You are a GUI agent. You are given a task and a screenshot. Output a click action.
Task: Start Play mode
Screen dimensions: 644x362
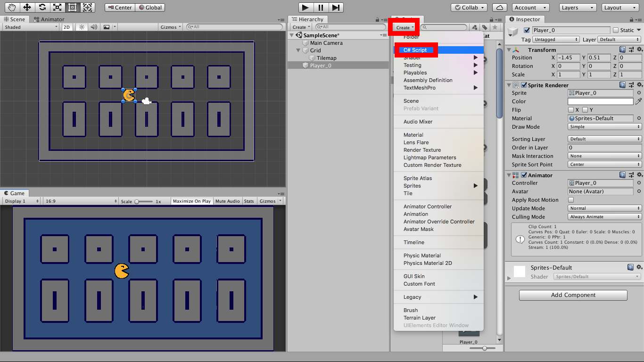pyautogui.click(x=305, y=8)
